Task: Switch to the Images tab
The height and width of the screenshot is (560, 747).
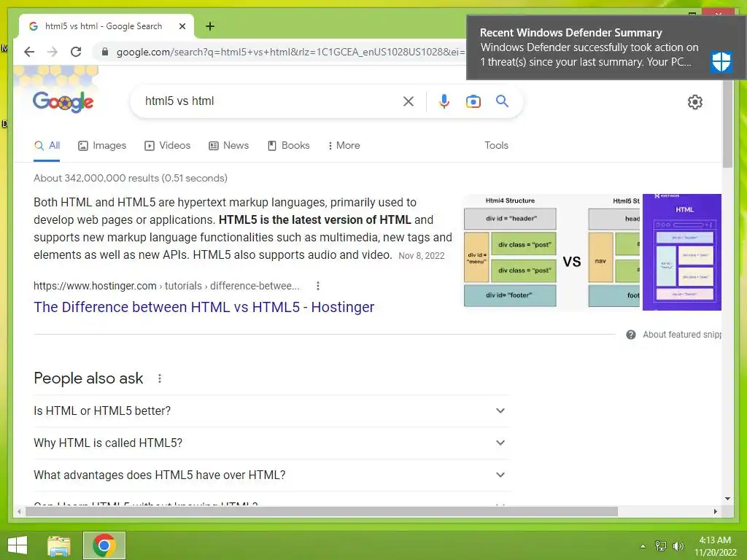Action: coord(102,146)
